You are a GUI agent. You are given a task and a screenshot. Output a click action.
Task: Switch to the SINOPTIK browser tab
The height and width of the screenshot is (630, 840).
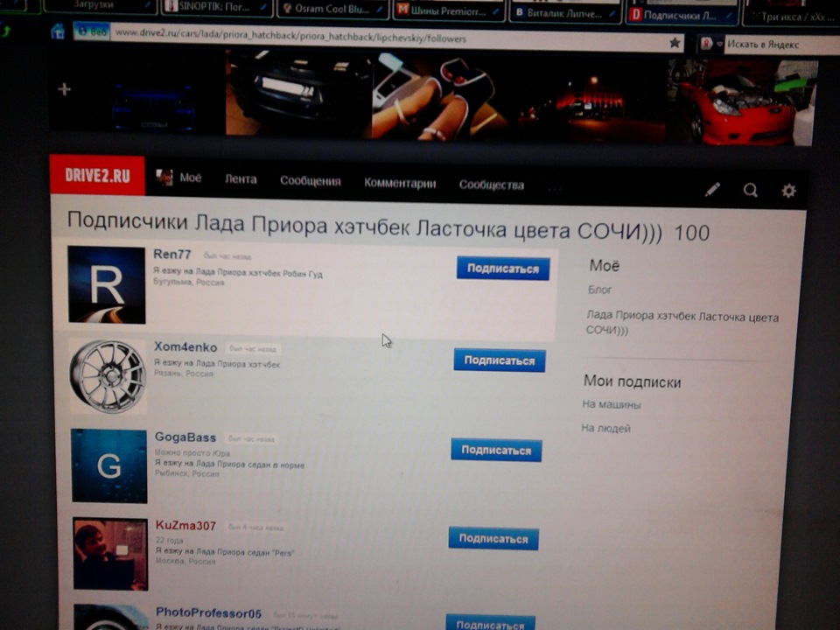point(216,8)
